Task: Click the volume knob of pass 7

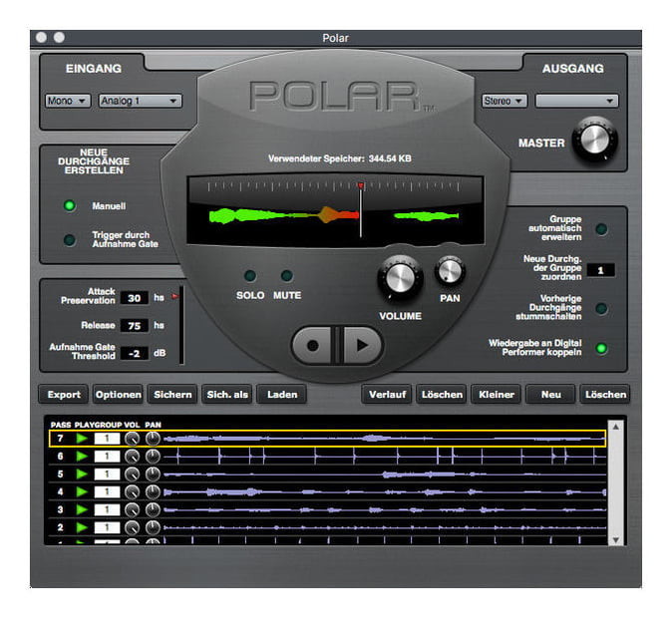Action: point(132,439)
